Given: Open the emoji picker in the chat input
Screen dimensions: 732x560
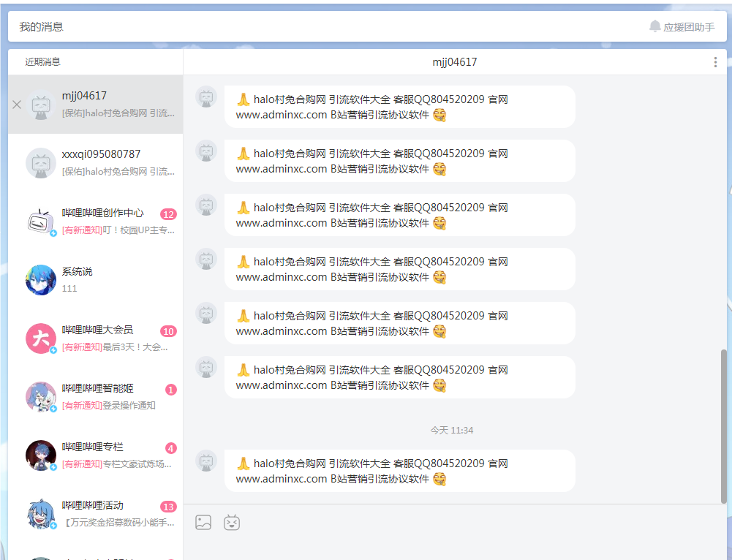Looking at the screenshot, I should [232, 523].
